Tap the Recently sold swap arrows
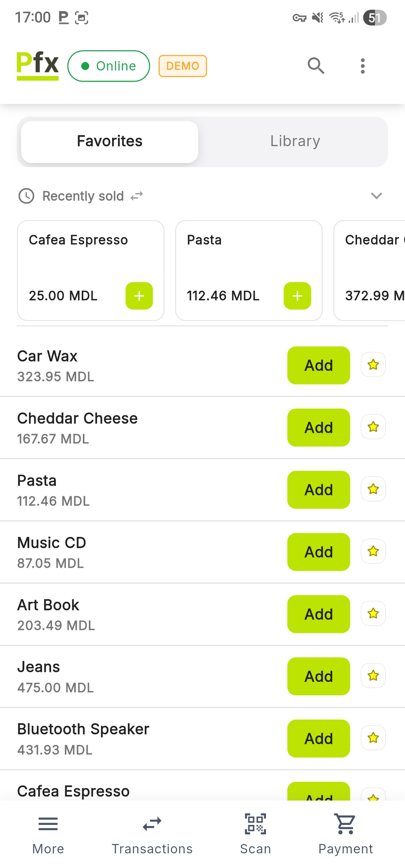The image size is (405, 868). click(x=137, y=196)
